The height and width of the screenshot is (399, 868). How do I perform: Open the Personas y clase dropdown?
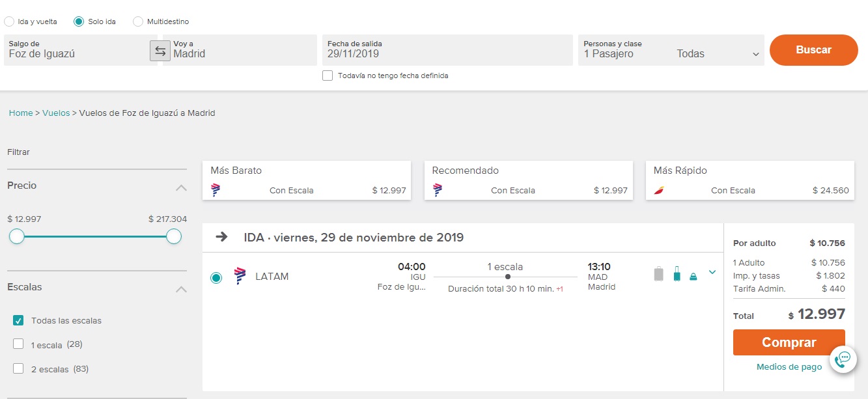(671, 50)
